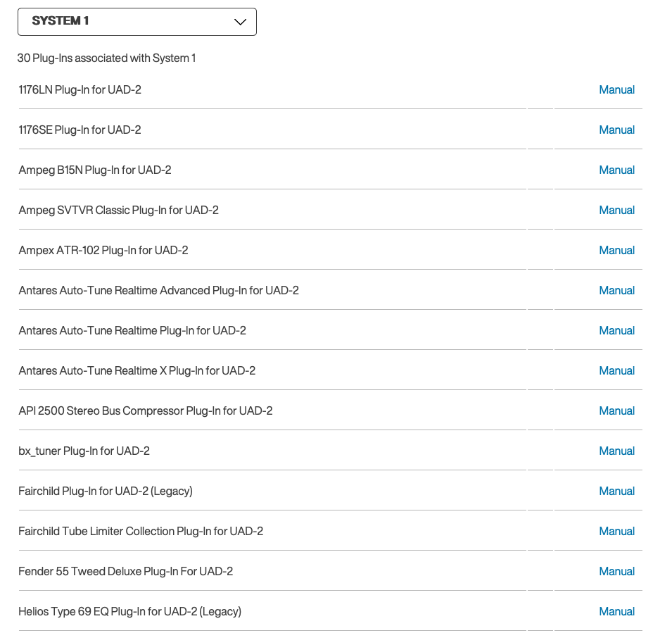Viewport: 672px width, 633px height.
Task: Open Manual for Ampeg B15N Plug-In
Action: [616, 170]
